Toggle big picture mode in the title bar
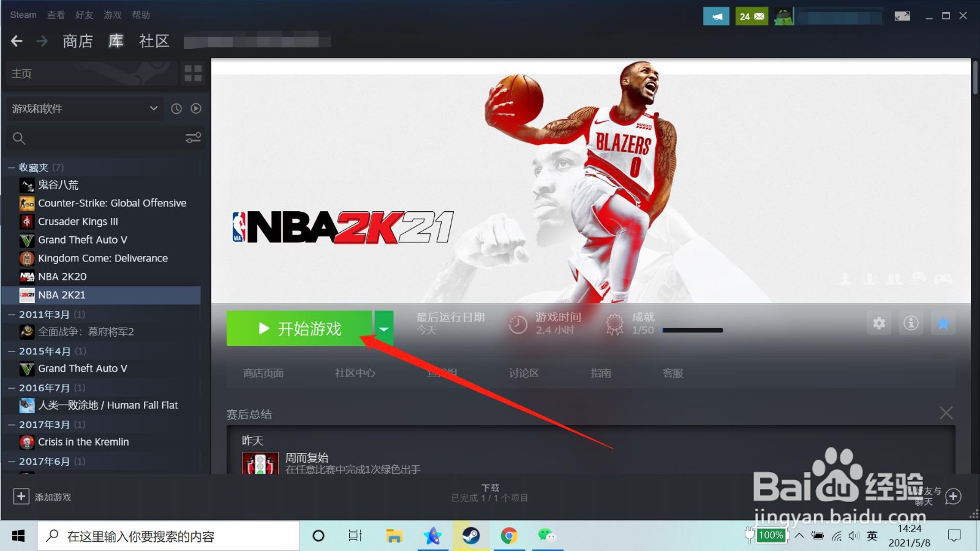Screen dimensions: 980x551 click(x=902, y=15)
